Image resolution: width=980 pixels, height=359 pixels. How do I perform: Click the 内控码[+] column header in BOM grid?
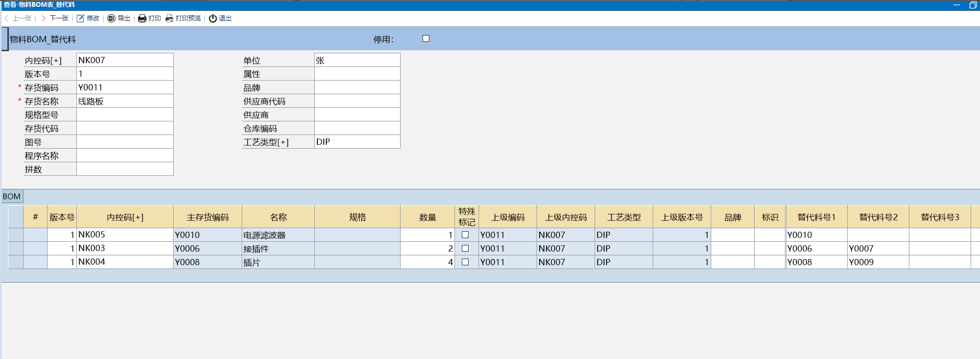click(x=124, y=217)
